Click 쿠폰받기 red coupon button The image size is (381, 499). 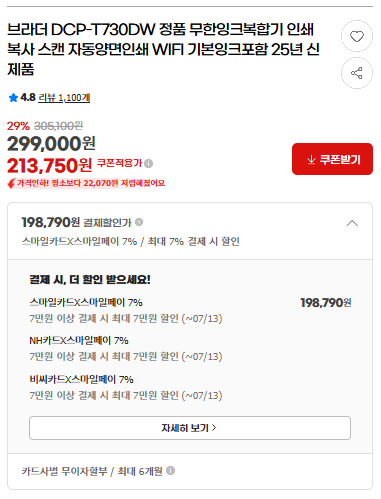[332, 159]
